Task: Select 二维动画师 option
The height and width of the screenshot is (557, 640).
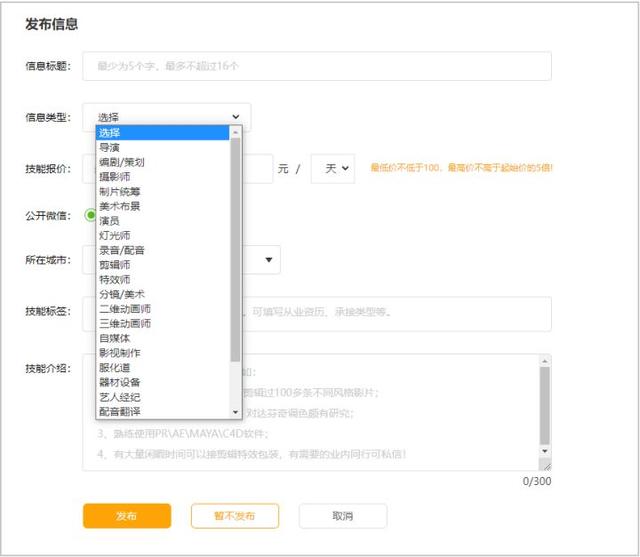Action: pyautogui.click(x=162, y=309)
